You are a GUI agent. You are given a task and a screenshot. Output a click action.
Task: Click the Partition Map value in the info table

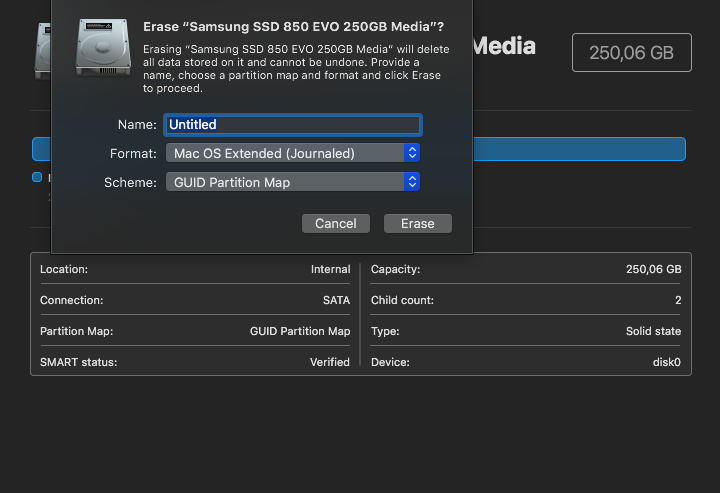[300, 331]
